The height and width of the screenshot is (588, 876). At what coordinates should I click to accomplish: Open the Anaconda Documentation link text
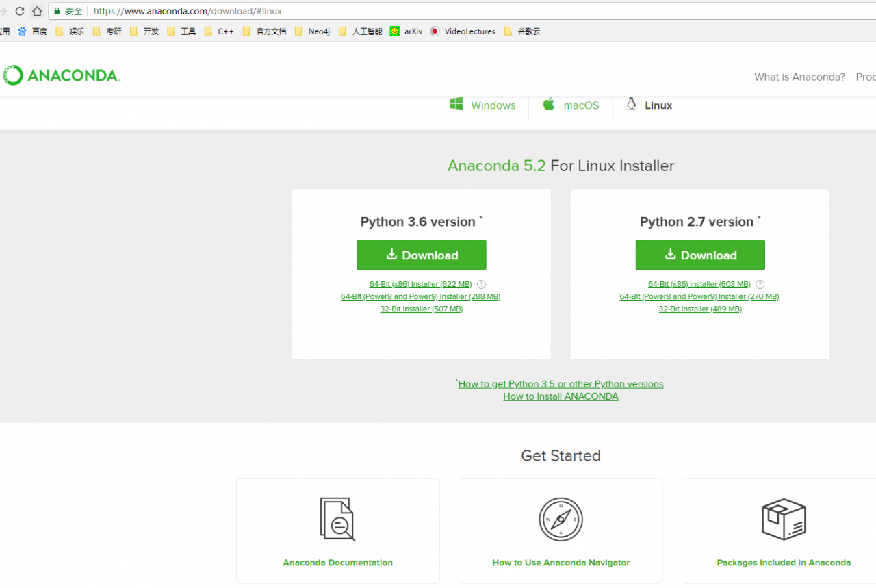337,563
